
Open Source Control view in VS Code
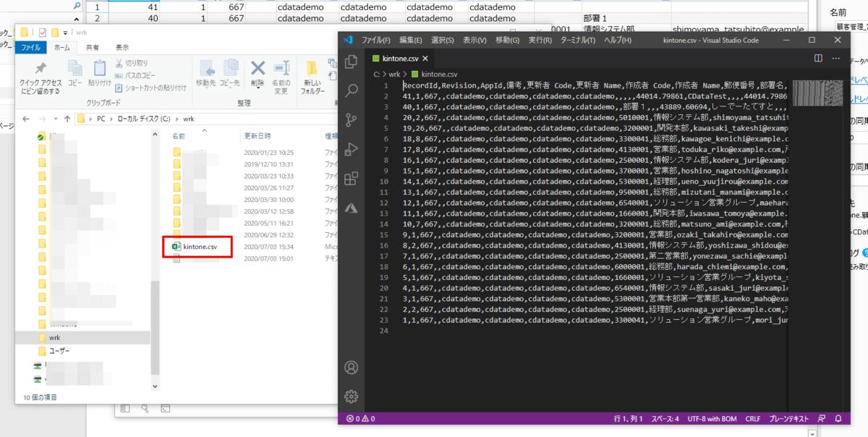352,120
